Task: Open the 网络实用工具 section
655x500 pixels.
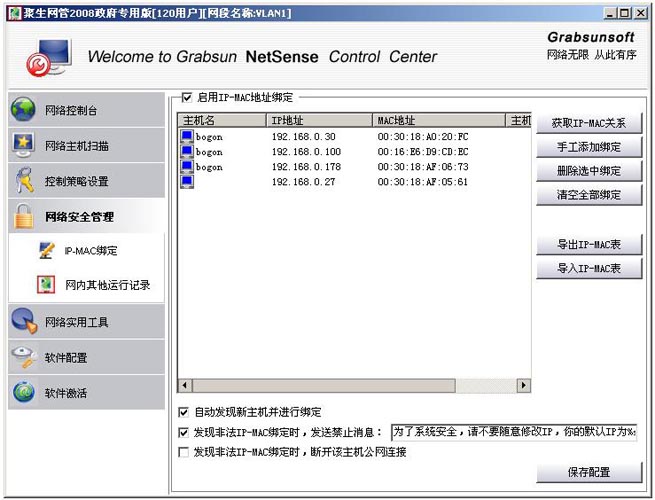Action: pos(86,322)
